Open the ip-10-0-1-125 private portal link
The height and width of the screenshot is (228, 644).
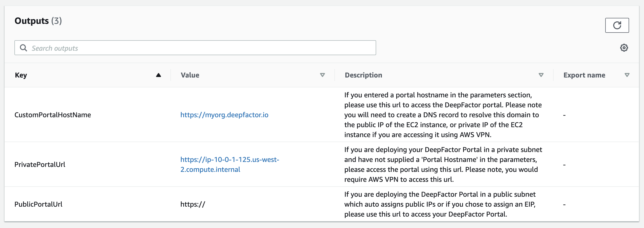[x=230, y=164]
